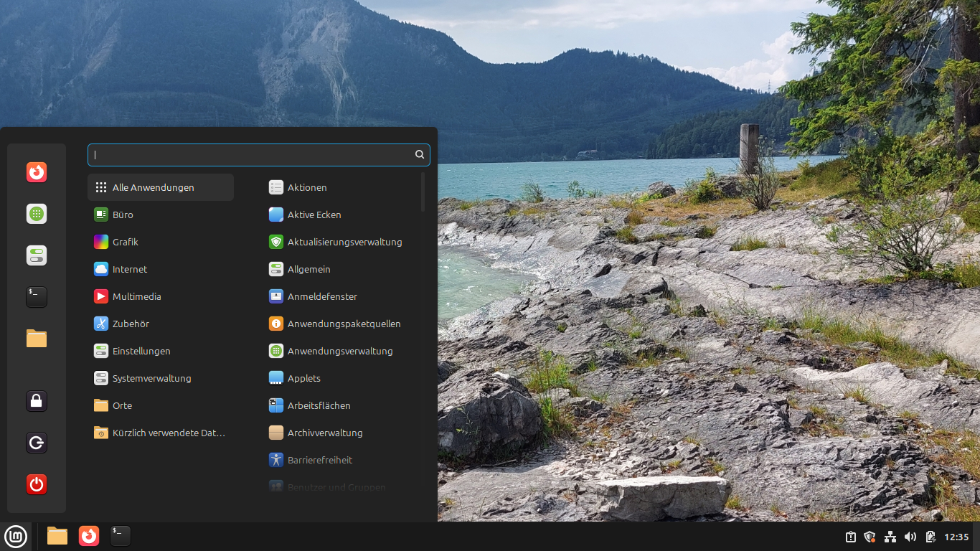Open the network connections tray icon
This screenshot has height=551, width=980.
tap(890, 537)
